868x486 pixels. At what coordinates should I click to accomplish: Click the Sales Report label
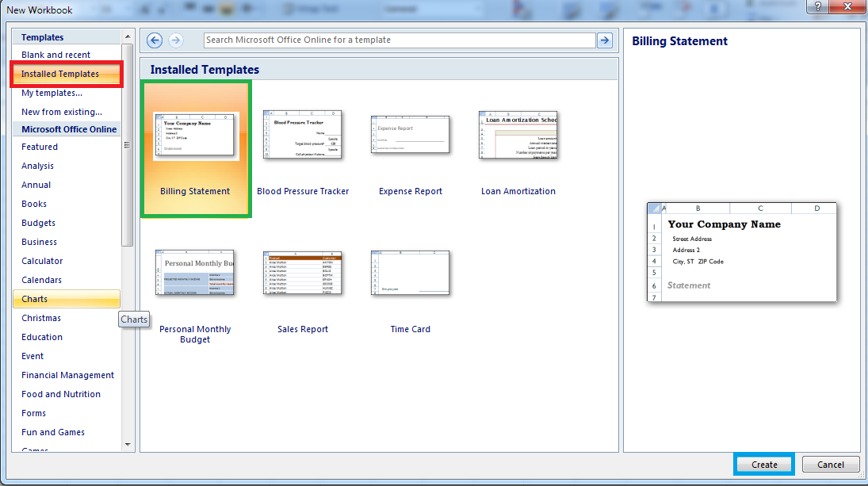coord(303,329)
